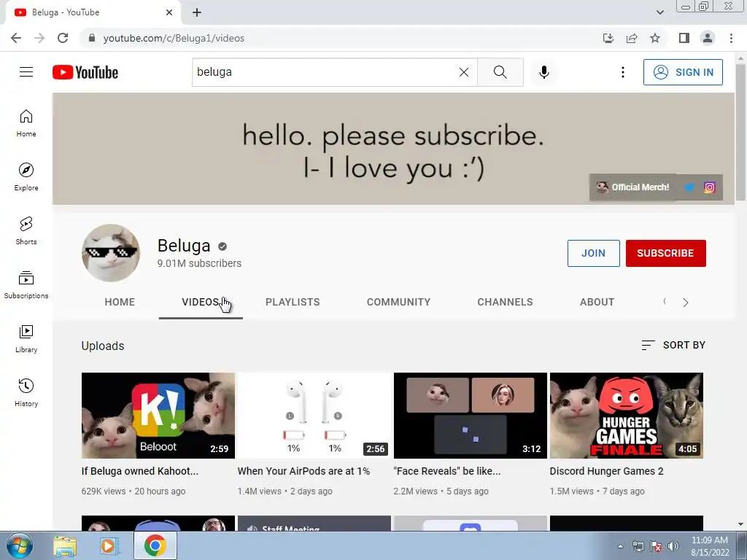Open the SORT BY dropdown
This screenshot has height=560, width=747.
[x=673, y=345]
